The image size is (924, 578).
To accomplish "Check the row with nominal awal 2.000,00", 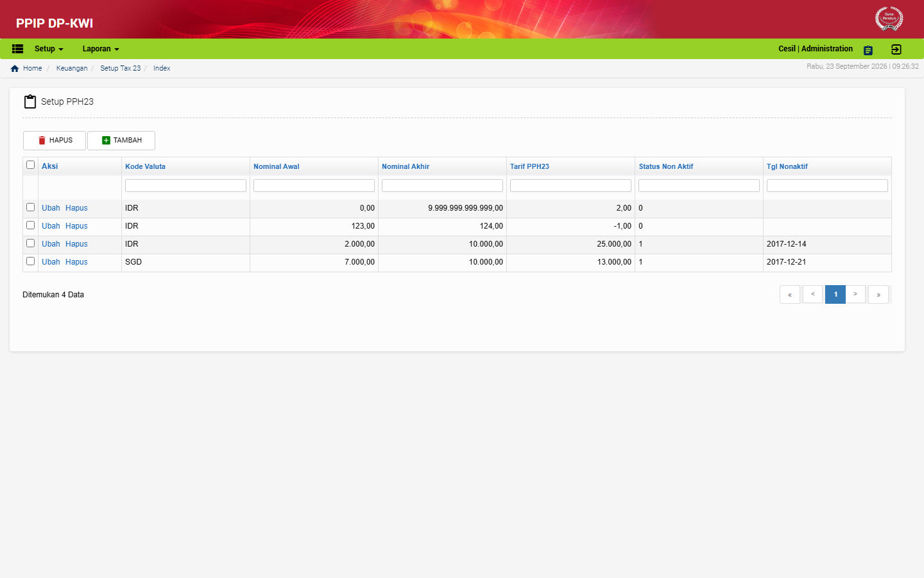I will [30, 243].
